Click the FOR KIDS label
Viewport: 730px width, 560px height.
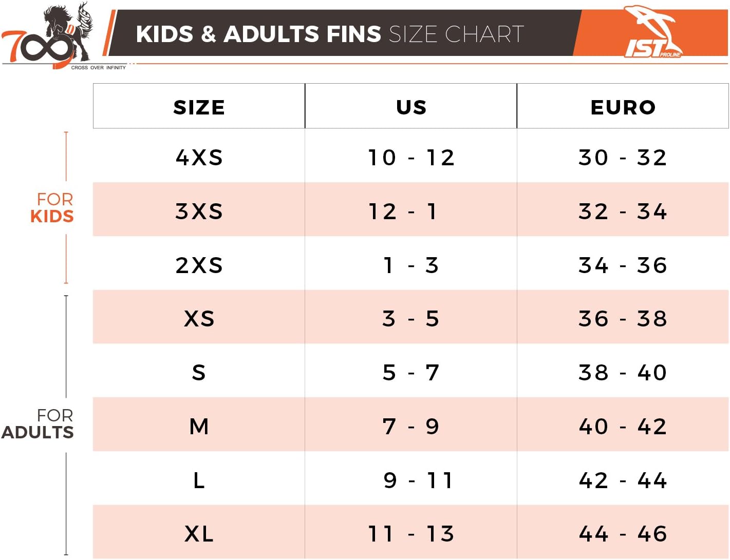[x=52, y=207]
